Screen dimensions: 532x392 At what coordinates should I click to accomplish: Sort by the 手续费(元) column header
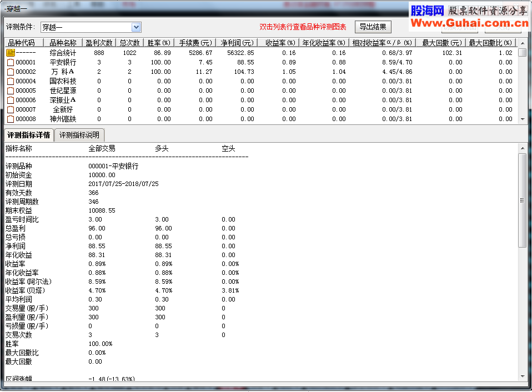tap(195, 43)
